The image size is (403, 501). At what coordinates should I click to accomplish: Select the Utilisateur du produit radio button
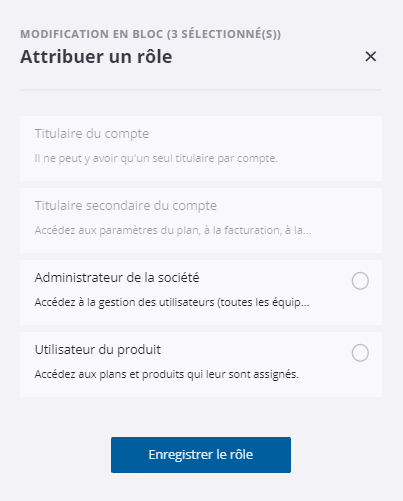pos(360,353)
